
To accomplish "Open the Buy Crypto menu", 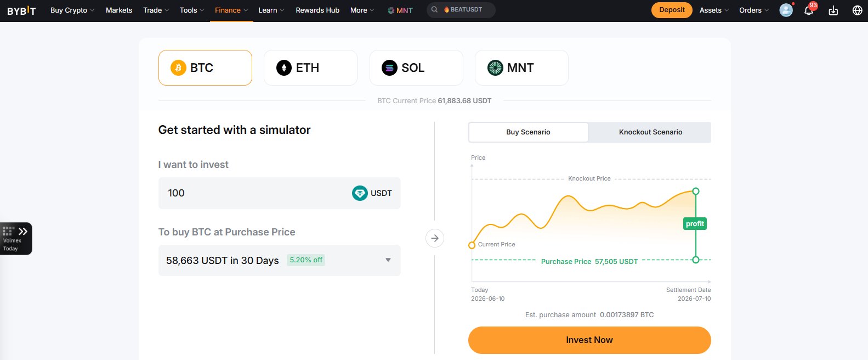I will coord(72,10).
